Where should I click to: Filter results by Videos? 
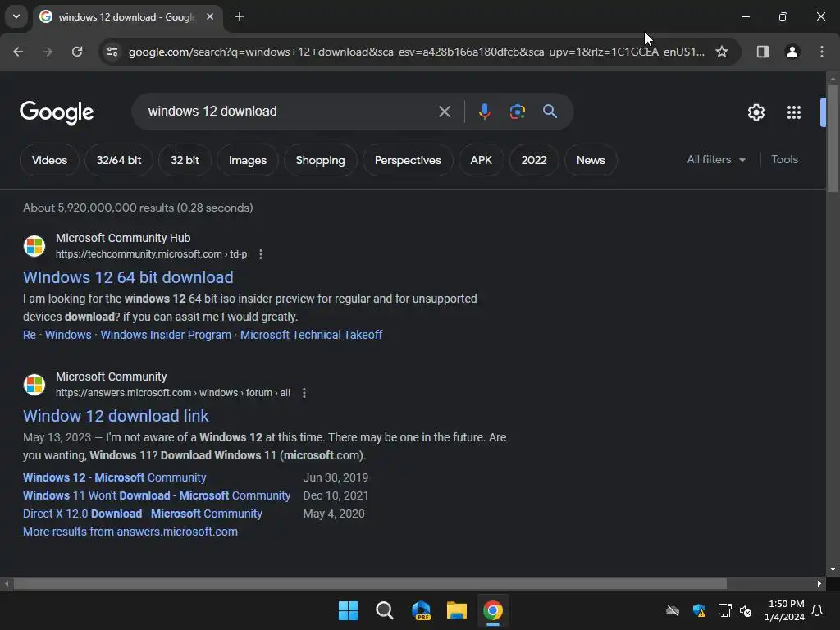coord(49,160)
